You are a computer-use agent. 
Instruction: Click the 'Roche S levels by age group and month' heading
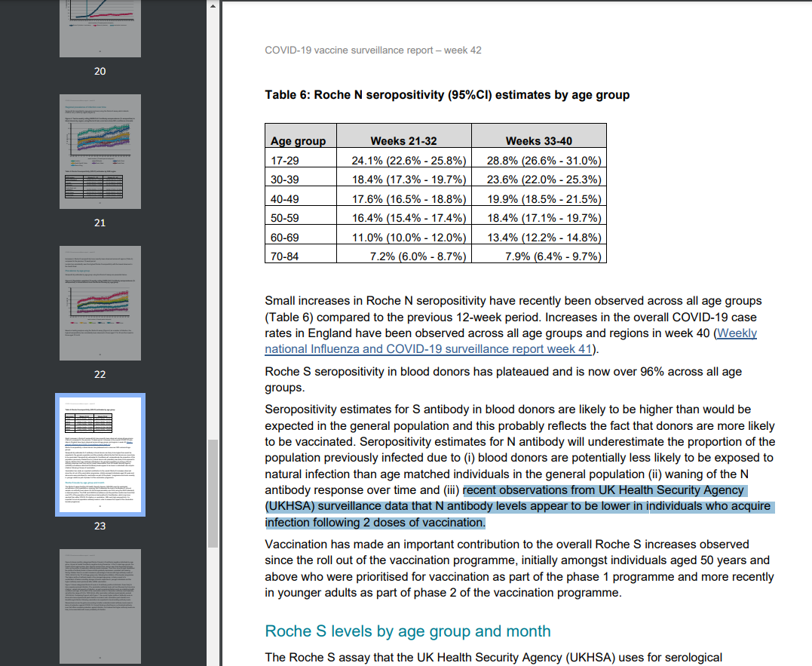(x=408, y=631)
